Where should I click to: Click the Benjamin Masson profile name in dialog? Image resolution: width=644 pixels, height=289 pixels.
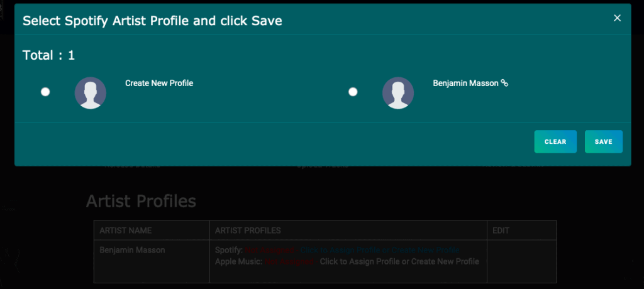coord(466,84)
